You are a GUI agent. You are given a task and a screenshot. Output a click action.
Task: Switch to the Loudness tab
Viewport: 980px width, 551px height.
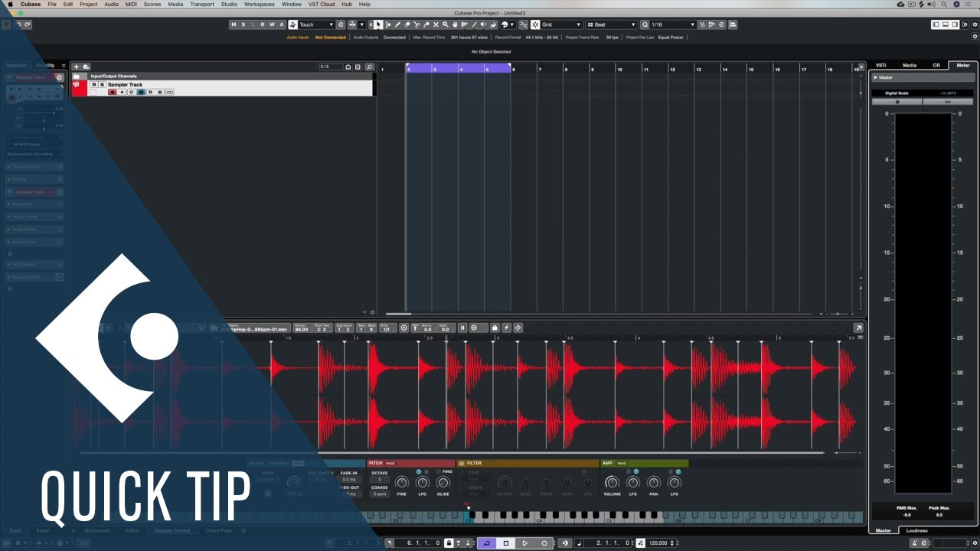point(916,530)
